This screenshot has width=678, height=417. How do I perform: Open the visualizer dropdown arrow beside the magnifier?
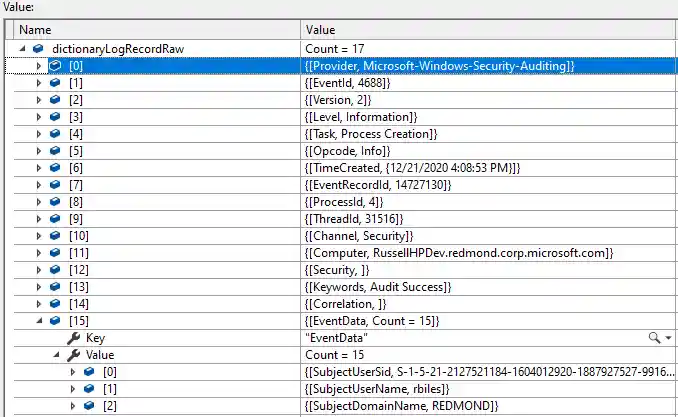click(668, 338)
